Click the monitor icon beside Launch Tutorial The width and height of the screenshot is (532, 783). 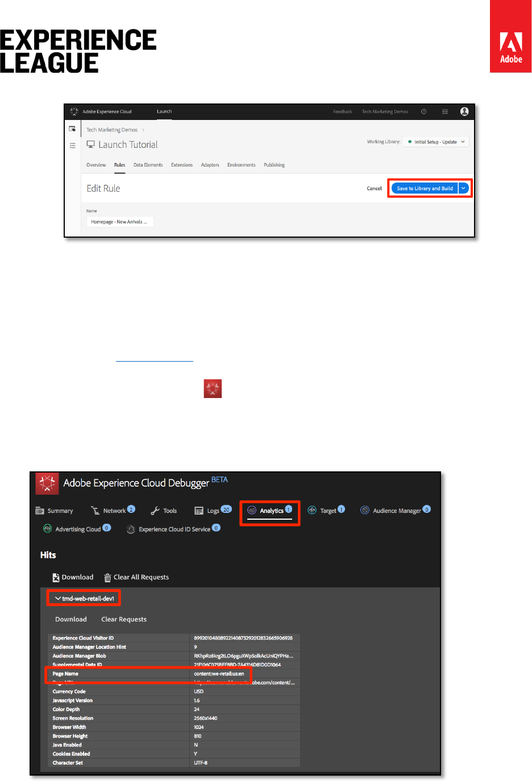[90, 144]
